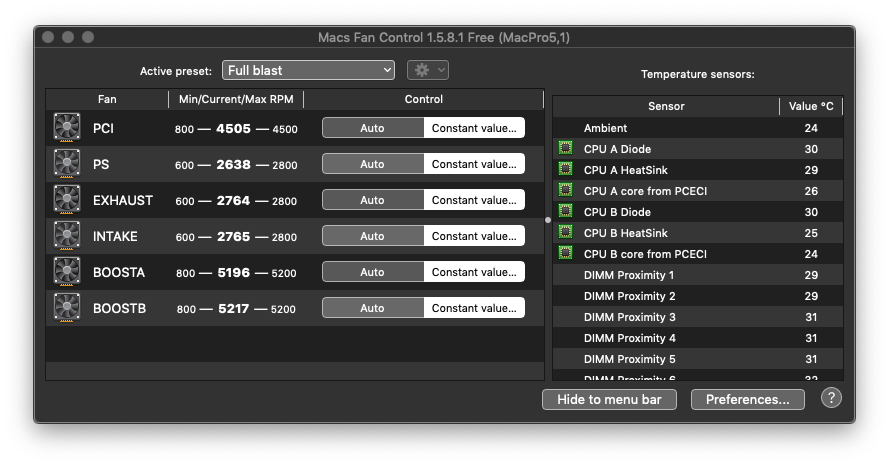The image size is (889, 465).
Task: Select the CPU B Diode sensor label
Action: coord(617,212)
